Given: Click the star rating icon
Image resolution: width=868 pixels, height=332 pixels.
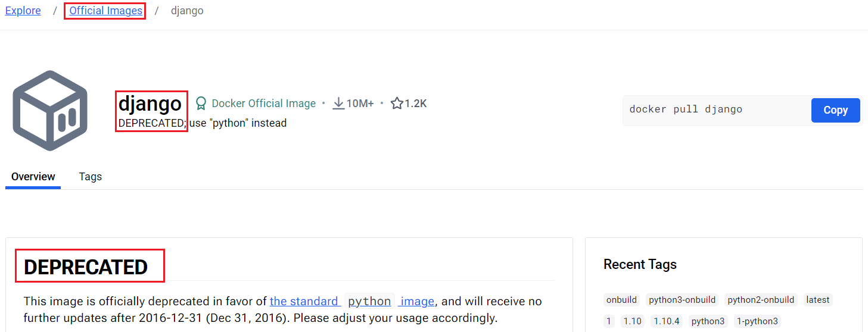Looking at the screenshot, I should (397, 104).
